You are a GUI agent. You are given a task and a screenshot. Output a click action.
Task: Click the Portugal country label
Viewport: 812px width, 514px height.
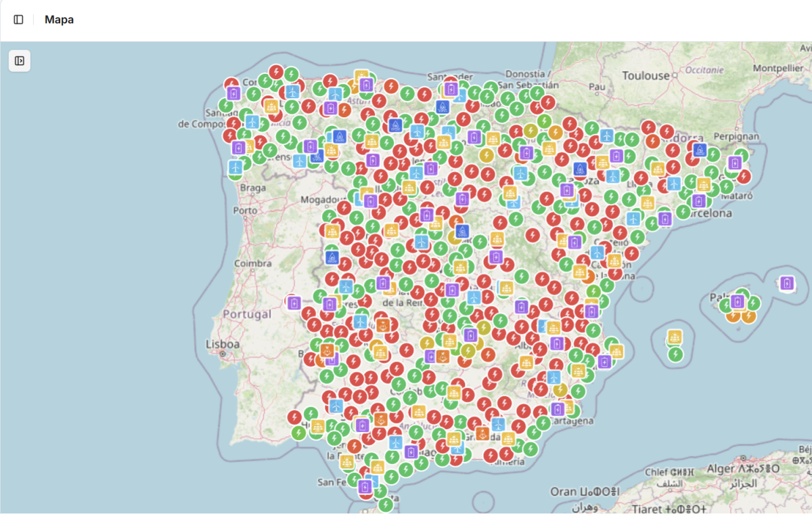(247, 314)
